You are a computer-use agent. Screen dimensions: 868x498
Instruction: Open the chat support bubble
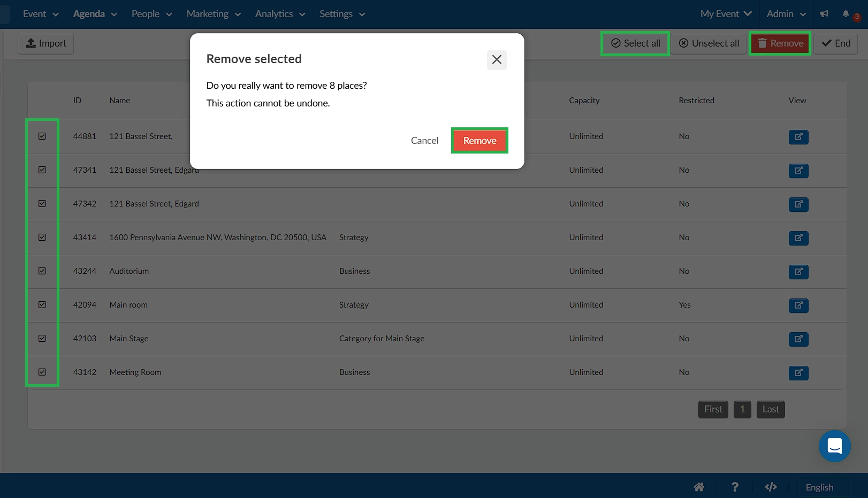(835, 446)
